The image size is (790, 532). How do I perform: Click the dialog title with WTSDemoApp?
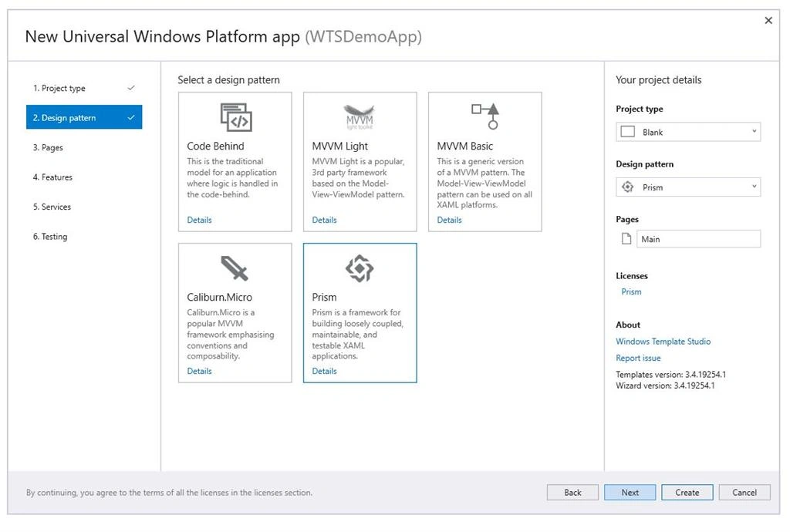click(223, 37)
